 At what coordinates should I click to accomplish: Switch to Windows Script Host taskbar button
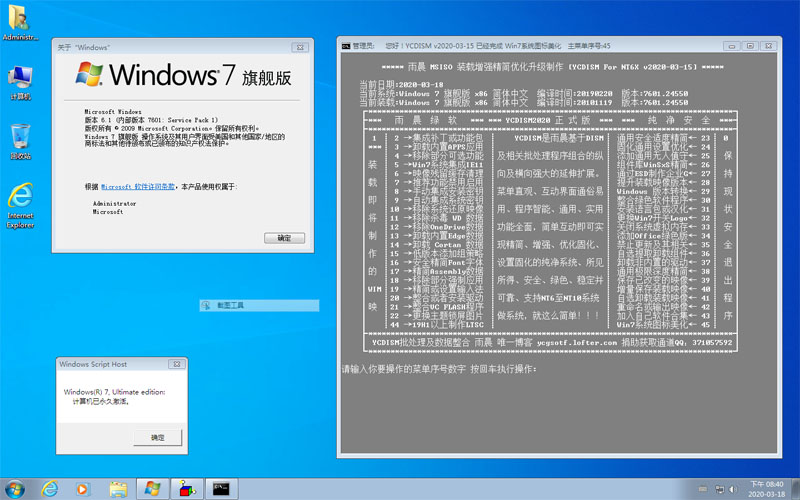[187, 489]
